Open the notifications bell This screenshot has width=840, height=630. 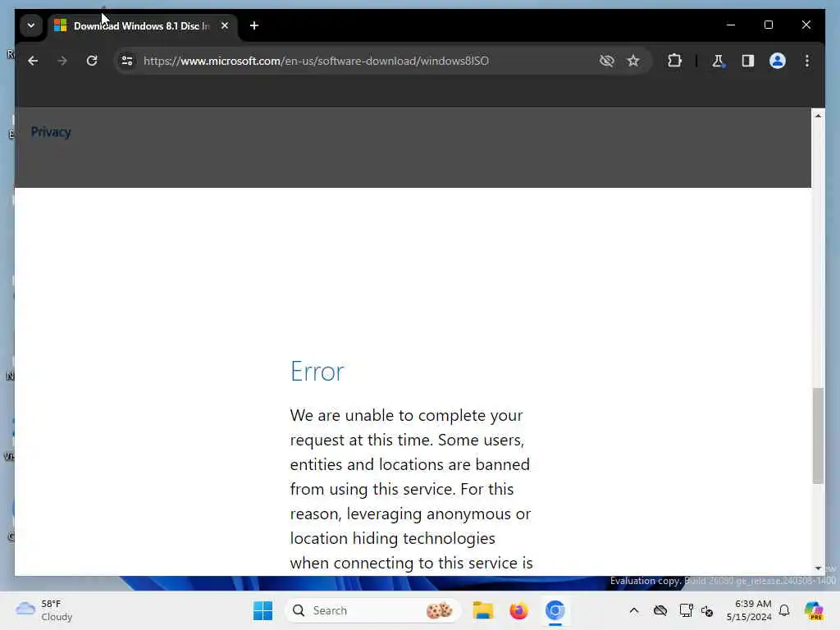(784, 610)
